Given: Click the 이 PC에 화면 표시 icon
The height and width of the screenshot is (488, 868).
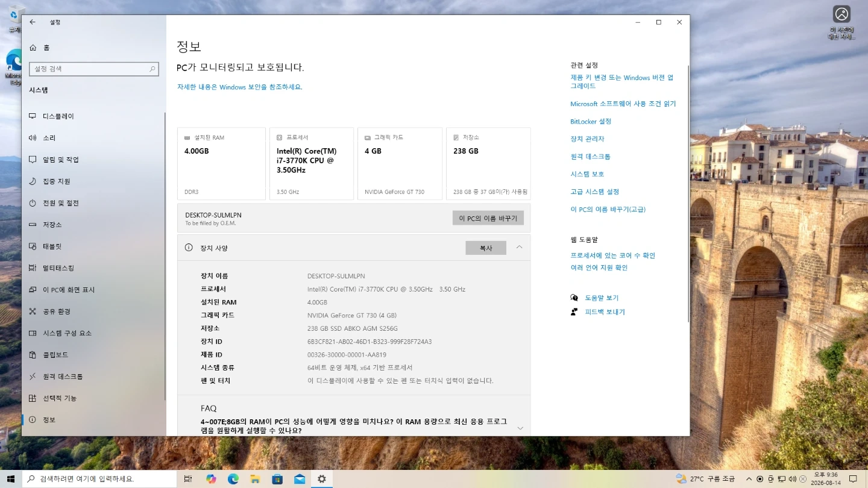Looking at the screenshot, I should tap(33, 290).
